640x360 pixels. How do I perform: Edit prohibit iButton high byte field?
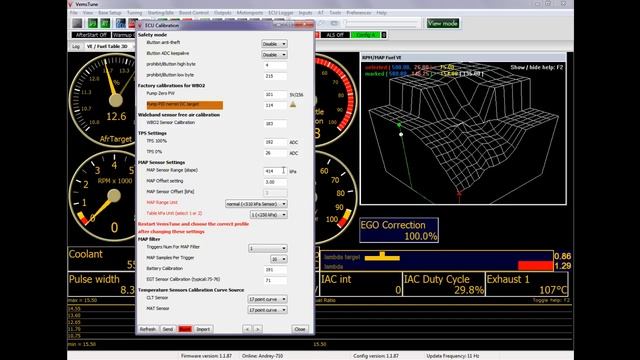(275, 65)
